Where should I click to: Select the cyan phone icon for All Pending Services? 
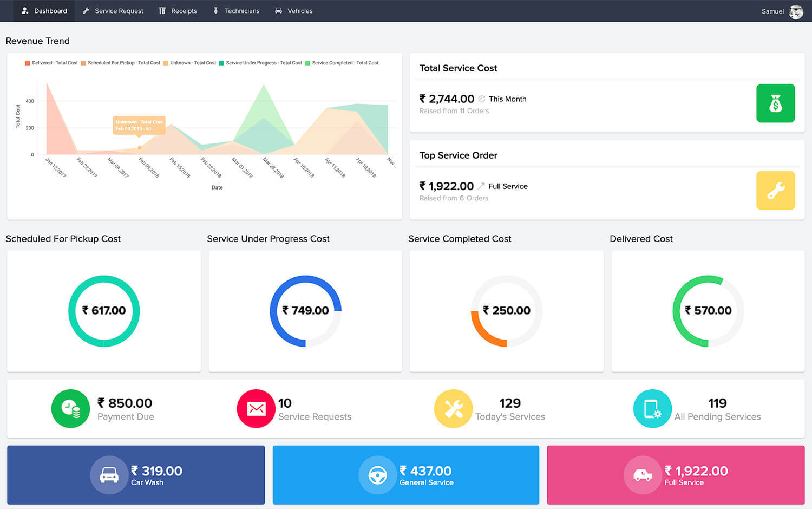pos(652,409)
